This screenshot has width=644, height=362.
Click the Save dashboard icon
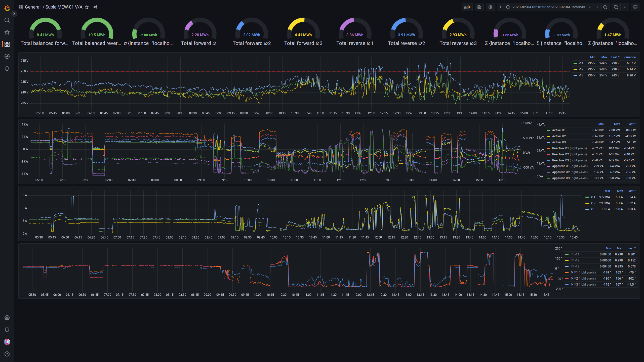(x=479, y=7)
